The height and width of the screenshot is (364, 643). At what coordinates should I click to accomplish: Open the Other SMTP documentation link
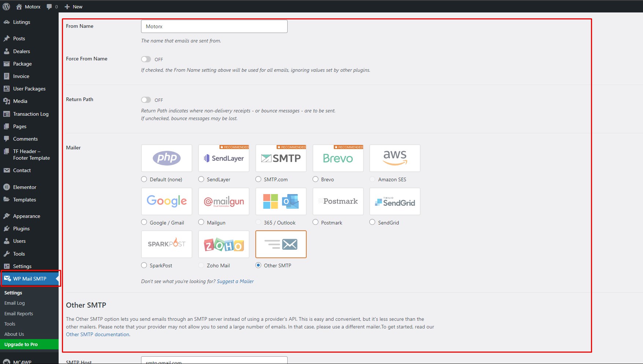coord(97,334)
